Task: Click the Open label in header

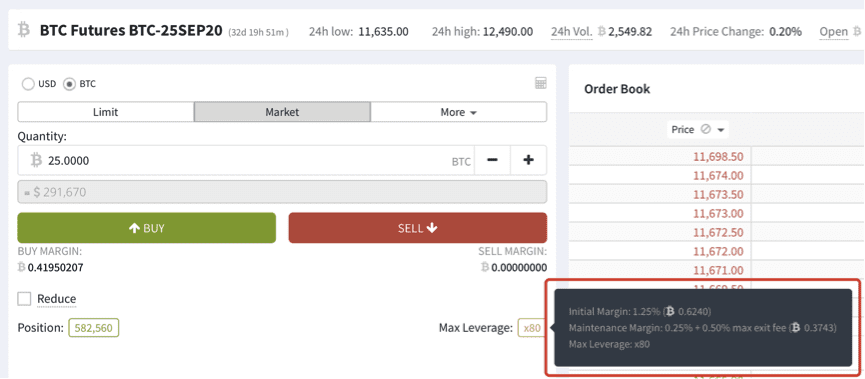Action: point(833,31)
